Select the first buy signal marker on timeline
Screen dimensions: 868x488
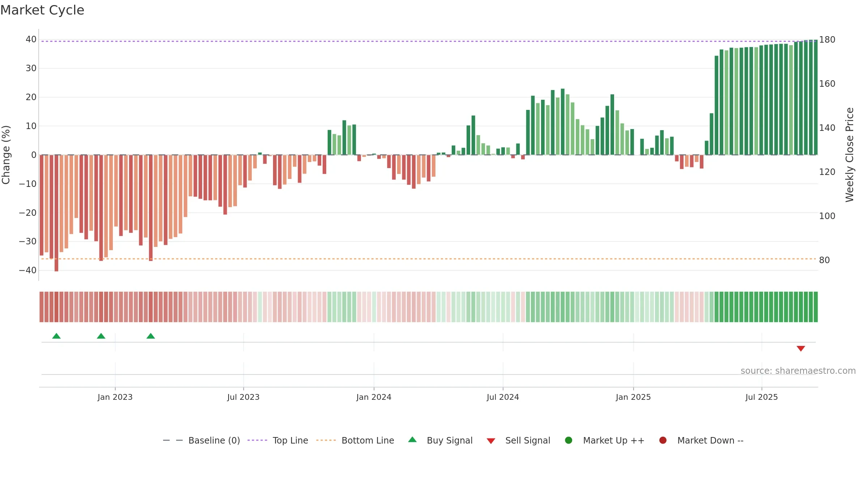tap(56, 336)
